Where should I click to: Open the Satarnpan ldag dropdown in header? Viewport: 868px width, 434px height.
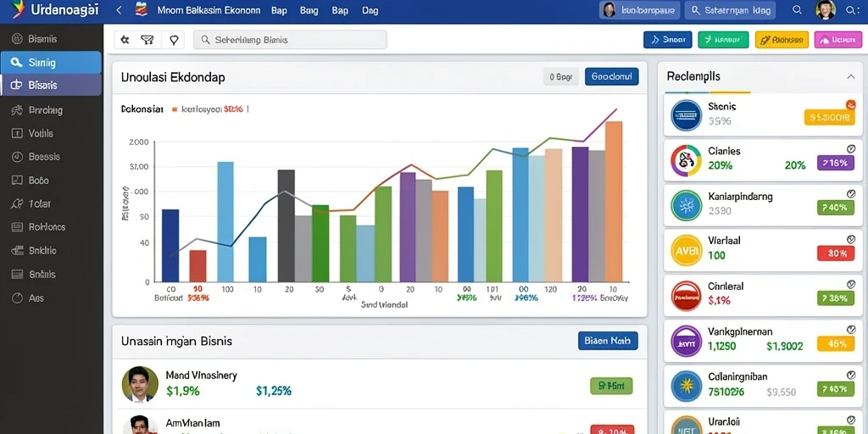tap(730, 10)
